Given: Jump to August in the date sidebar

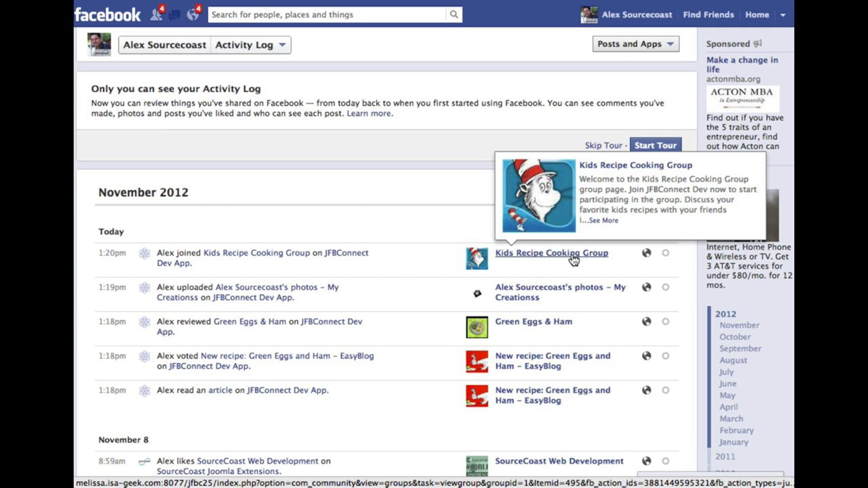Looking at the screenshot, I should coord(733,360).
